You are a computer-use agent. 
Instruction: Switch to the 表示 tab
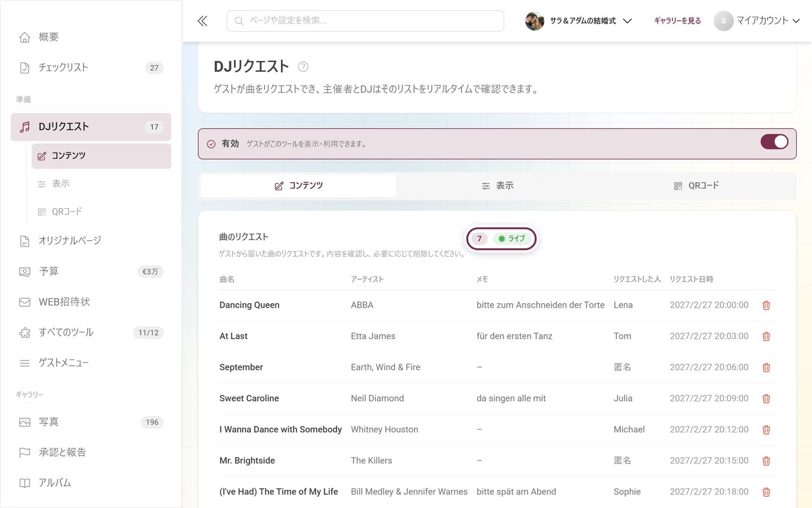[497, 186]
